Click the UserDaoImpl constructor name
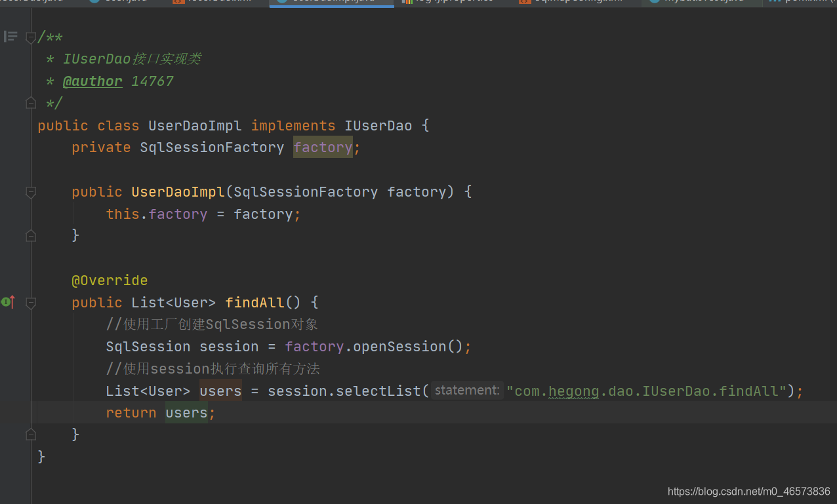 [178, 192]
